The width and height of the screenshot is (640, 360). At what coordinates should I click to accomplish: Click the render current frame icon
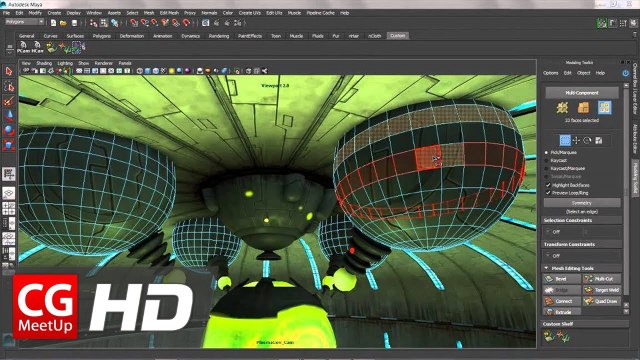[x=206, y=23]
